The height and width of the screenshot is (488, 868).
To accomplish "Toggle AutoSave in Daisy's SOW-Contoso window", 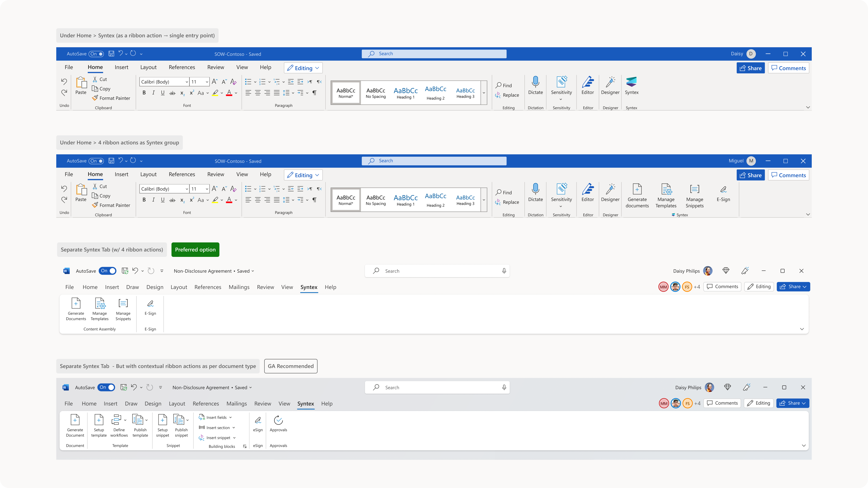I will point(96,54).
